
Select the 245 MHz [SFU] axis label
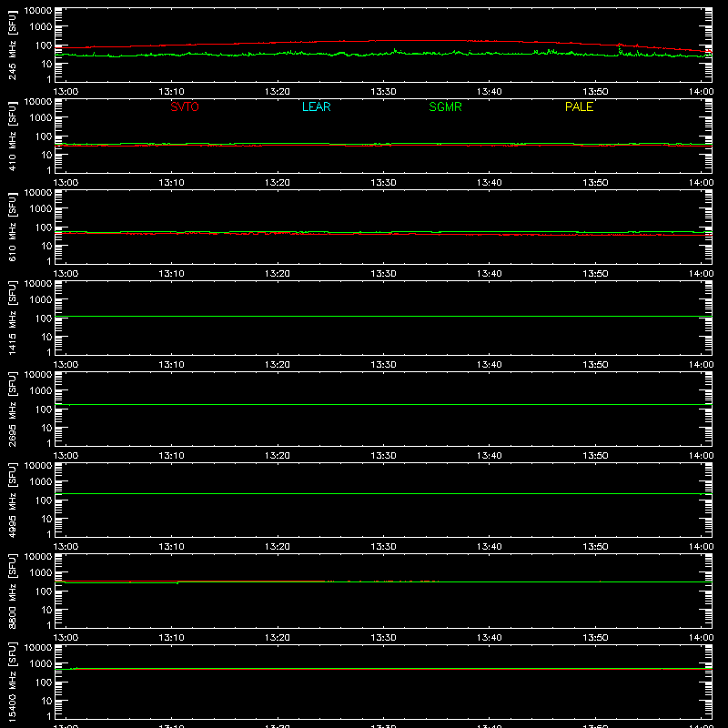tap(13, 45)
